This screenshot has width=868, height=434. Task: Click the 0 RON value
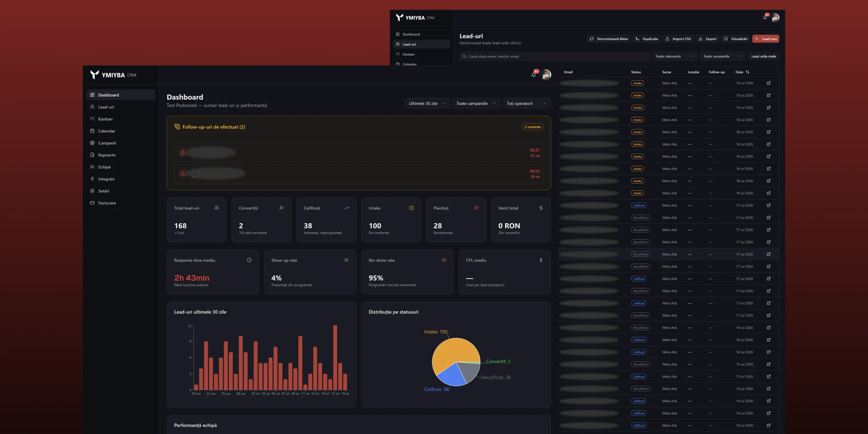coord(509,226)
